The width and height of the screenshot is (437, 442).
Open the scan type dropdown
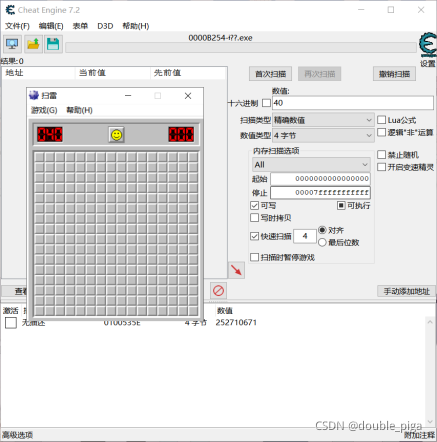(323, 120)
